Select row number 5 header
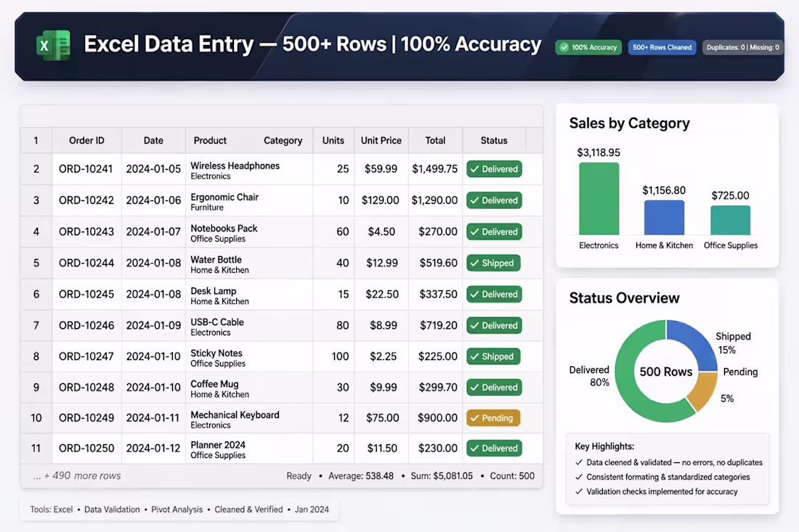 click(x=36, y=263)
